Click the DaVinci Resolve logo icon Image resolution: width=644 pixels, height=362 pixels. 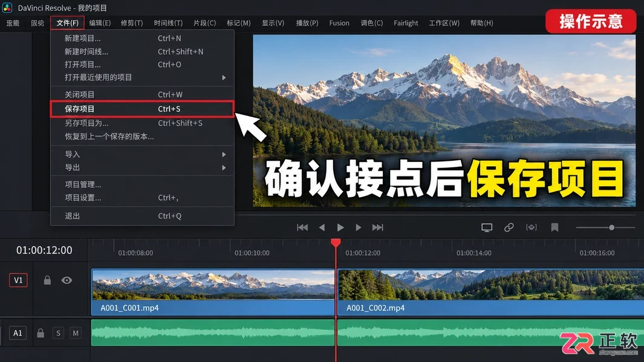tap(7, 8)
